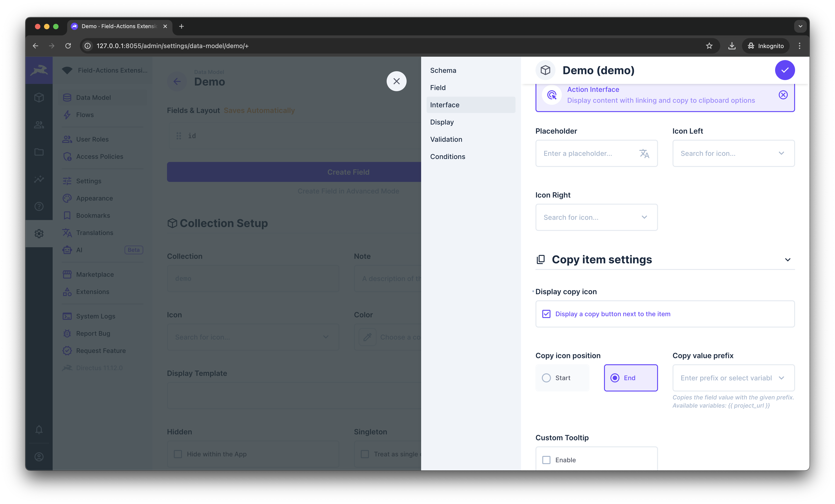Screen dimensions: 835x504
Task: Uncheck Display a copy button checkbox
Action: click(x=546, y=314)
